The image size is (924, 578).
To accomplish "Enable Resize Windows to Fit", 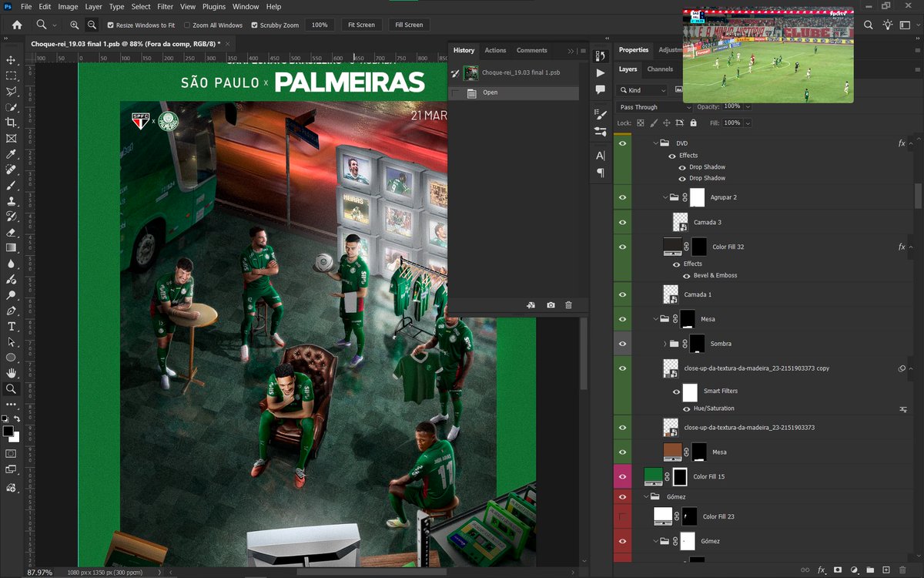I will pyautogui.click(x=110, y=25).
